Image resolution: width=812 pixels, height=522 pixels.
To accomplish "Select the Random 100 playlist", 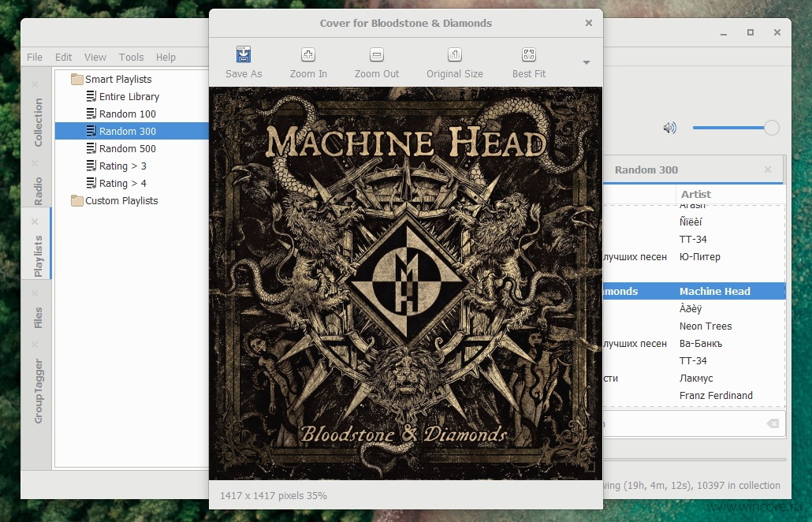I will (128, 114).
